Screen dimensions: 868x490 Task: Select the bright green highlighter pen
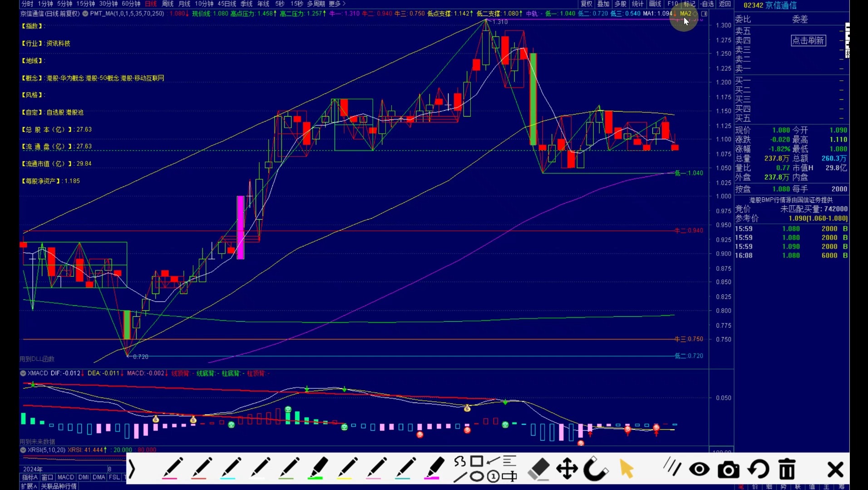pyautogui.click(x=317, y=468)
